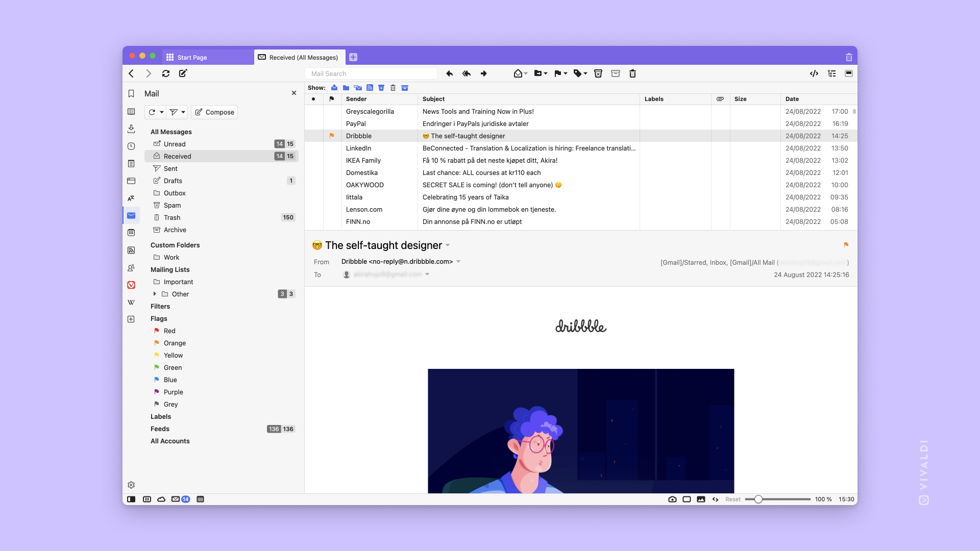Open the Downloads panel
The width and height of the screenshot is (980, 551).
[x=131, y=129]
